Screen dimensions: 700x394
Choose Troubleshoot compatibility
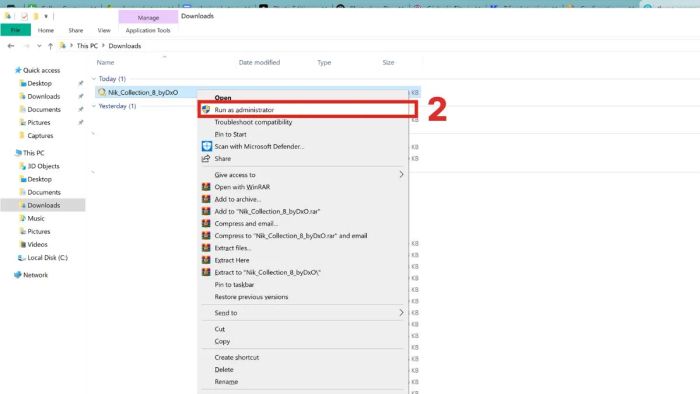(303, 122)
